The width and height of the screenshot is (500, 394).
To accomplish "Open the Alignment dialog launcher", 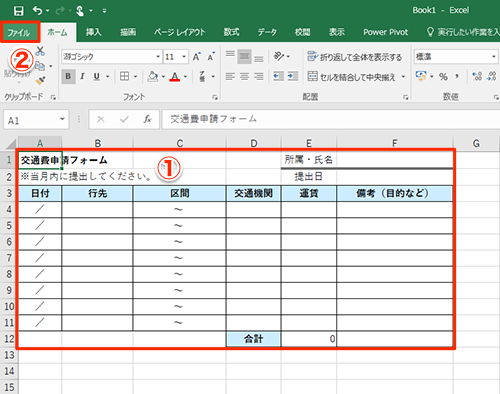I will click(x=406, y=97).
